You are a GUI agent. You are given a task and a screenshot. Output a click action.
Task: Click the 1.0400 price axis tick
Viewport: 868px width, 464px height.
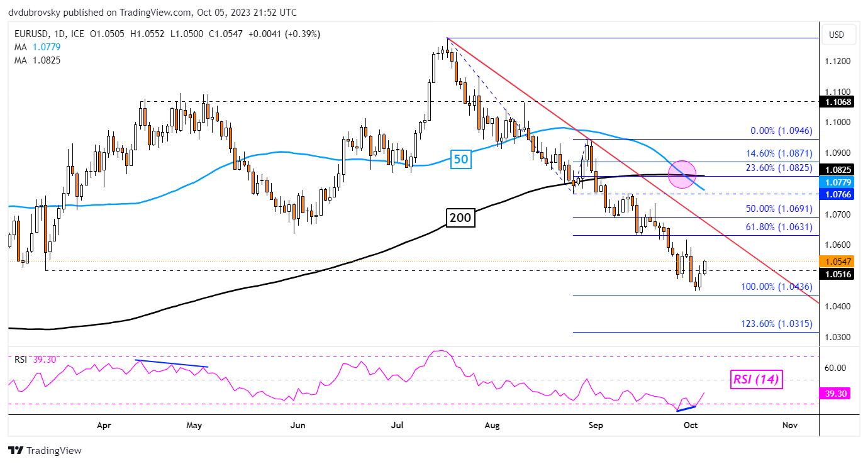pyautogui.click(x=838, y=306)
